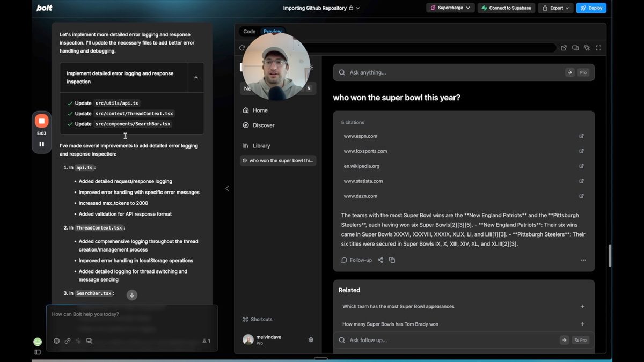Open src/context/ThreadContext.tsx file update
Viewport: 644px width, 362px height.
click(134, 114)
